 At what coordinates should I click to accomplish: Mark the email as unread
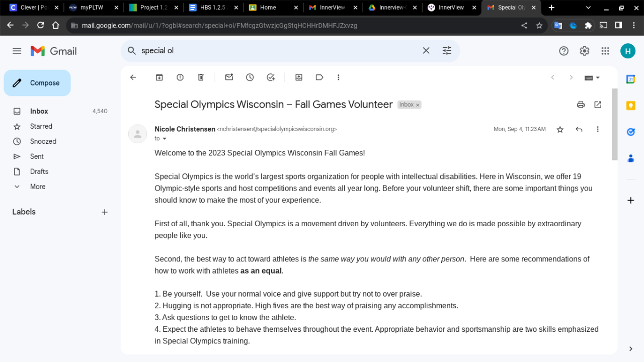[x=229, y=77]
